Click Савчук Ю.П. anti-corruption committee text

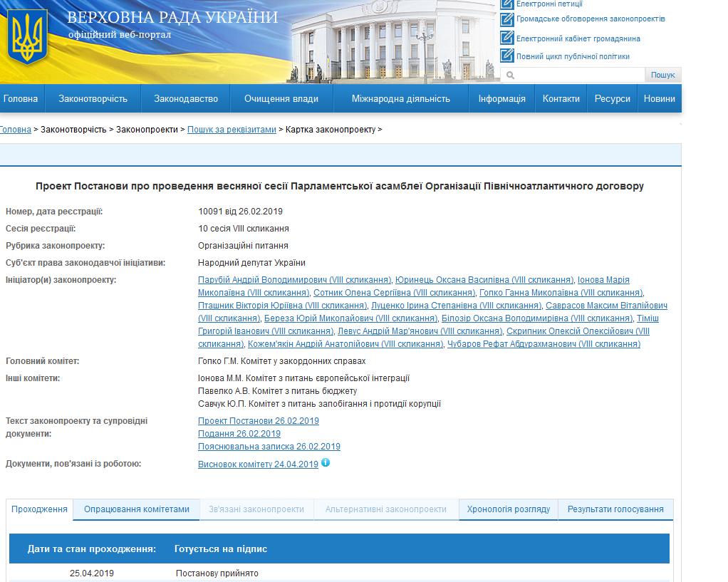(319, 404)
